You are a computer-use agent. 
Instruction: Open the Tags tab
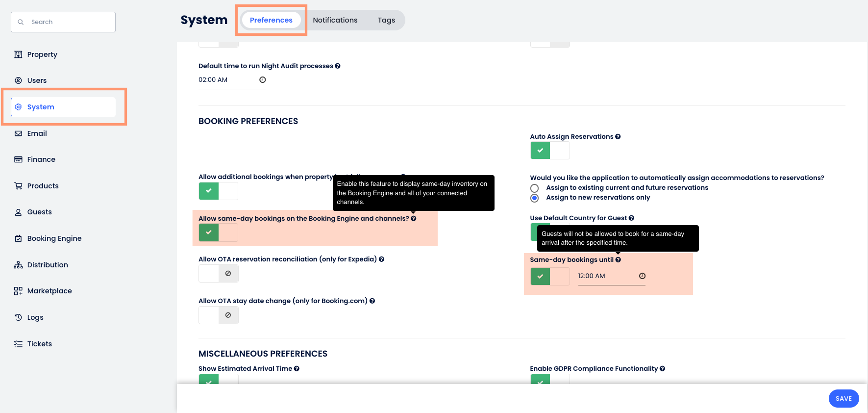386,20
